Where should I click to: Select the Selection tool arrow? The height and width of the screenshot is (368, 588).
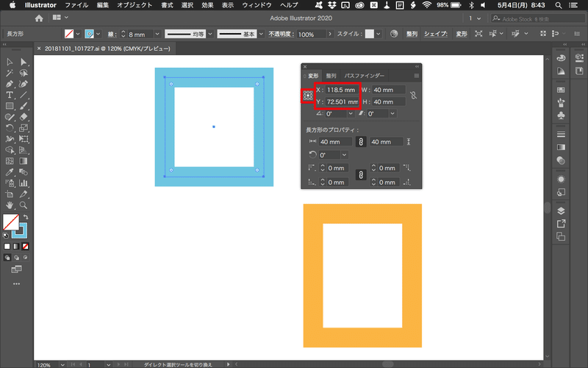pyautogui.click(x=10, y=62)
